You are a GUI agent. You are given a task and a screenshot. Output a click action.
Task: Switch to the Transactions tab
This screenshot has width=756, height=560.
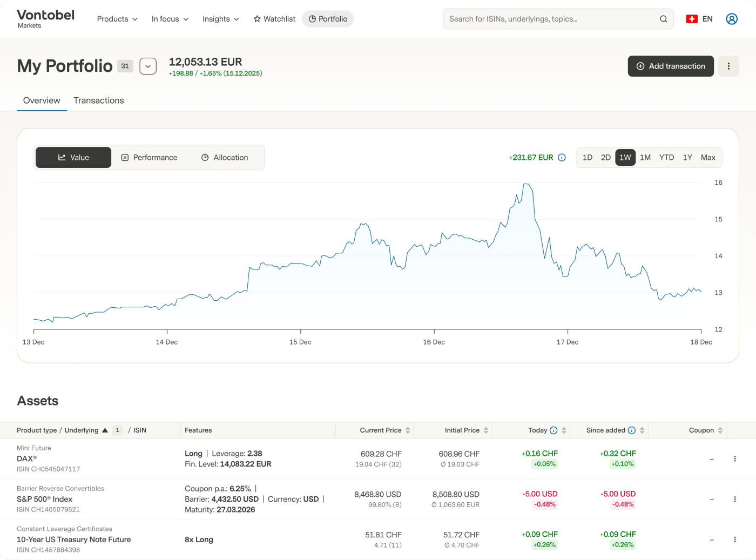point(99,100)
